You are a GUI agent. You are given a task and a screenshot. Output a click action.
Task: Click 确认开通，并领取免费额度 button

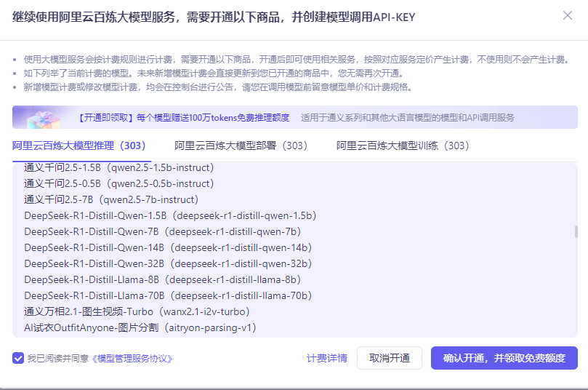(504, 358)
